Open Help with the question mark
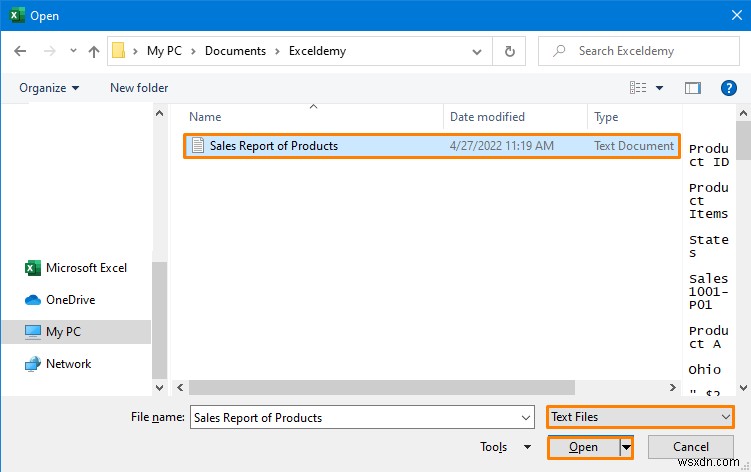751x472 pixels. pyautogui.click(x=728, y=88)
